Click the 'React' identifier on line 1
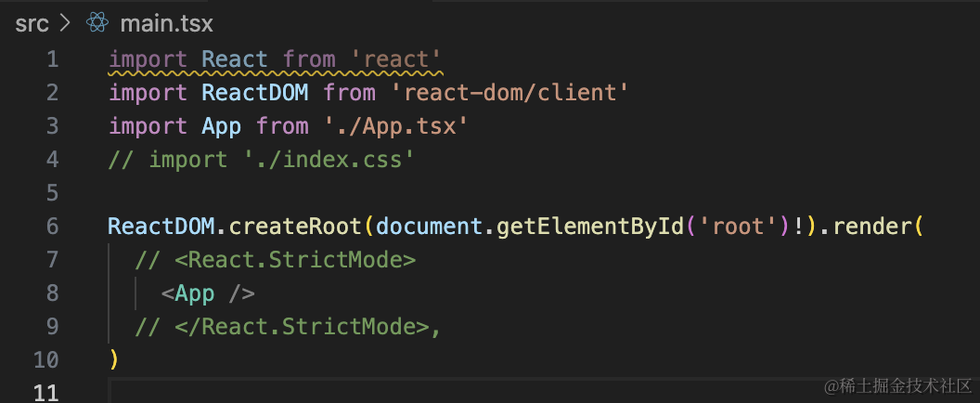Viewport: 980px width, 403px height. click(x=235, y=59)
